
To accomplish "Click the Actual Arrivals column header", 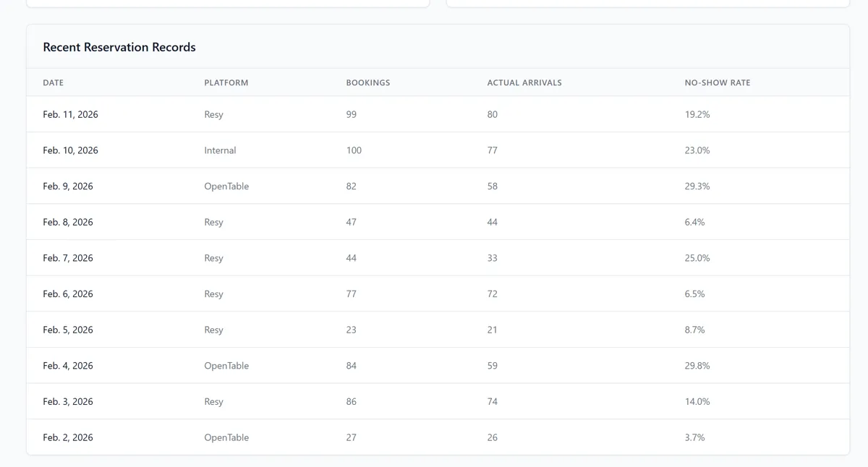I will tap(524, 82).
